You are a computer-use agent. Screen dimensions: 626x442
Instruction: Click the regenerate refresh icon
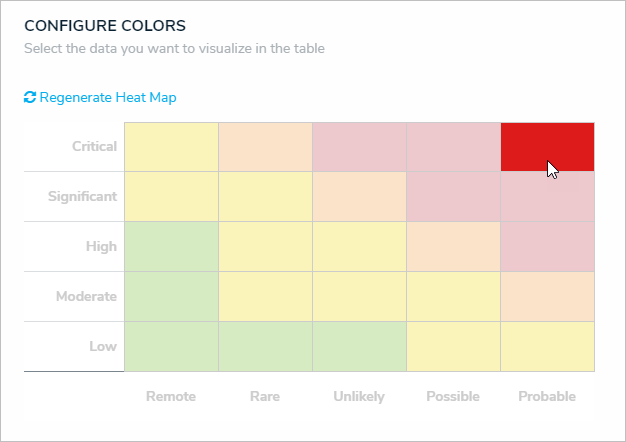[30, 97]
